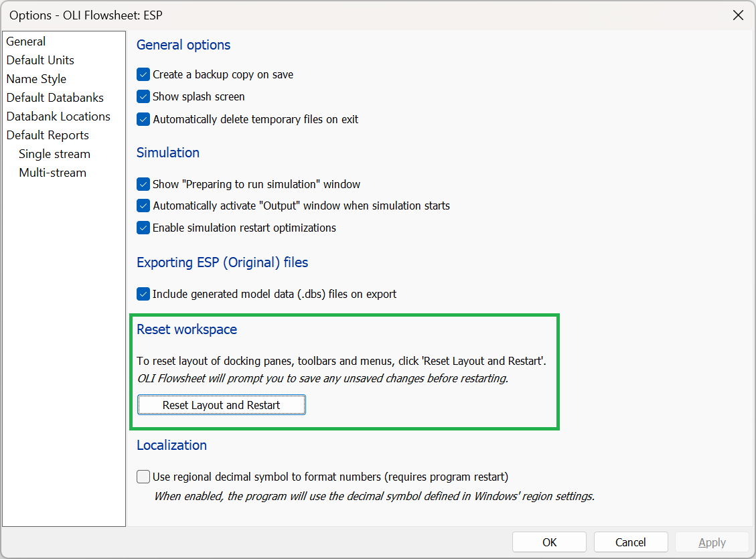
Task: Go to Databank Locations page
Action: pyautogui.click(x=58, y=116)
